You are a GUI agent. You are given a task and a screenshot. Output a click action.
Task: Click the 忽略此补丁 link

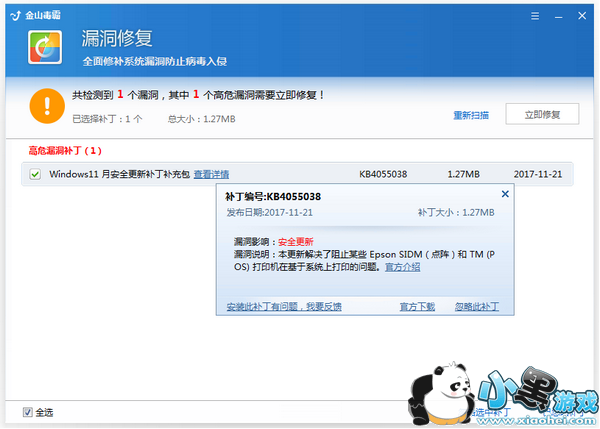coord(477,307)
